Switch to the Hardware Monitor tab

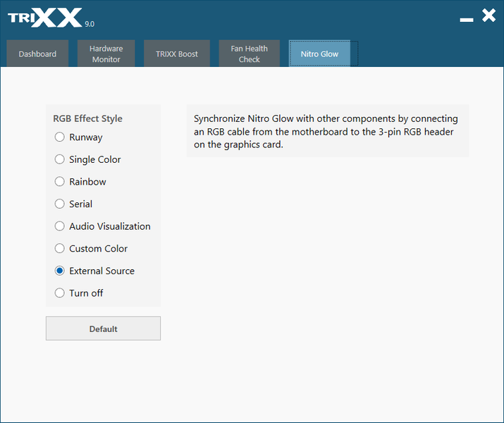point(106,54)
